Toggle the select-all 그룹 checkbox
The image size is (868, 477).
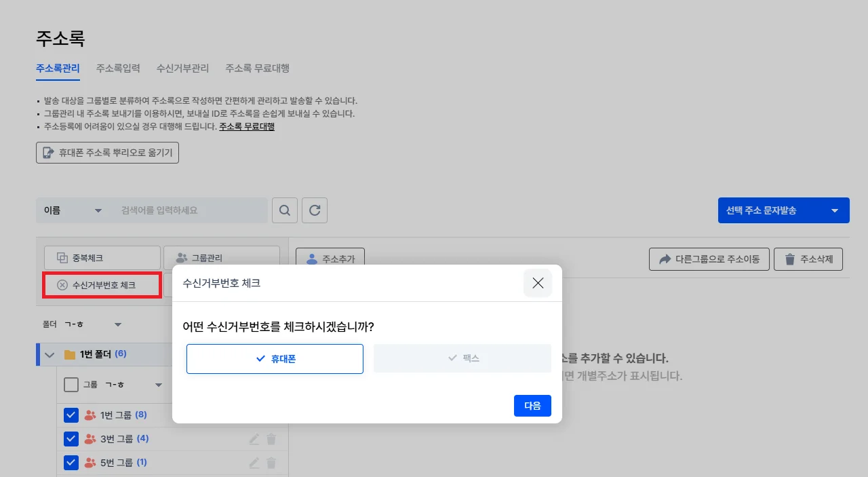71,385
